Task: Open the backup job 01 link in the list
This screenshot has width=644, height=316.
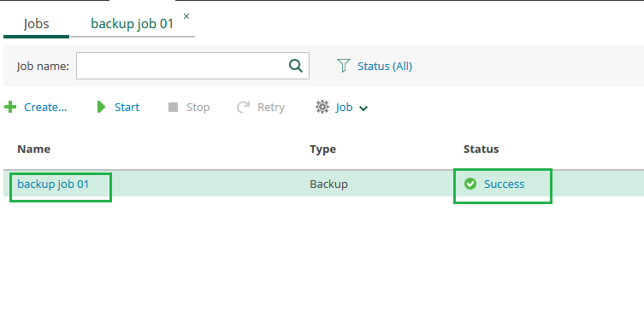Action: point(53,184)
